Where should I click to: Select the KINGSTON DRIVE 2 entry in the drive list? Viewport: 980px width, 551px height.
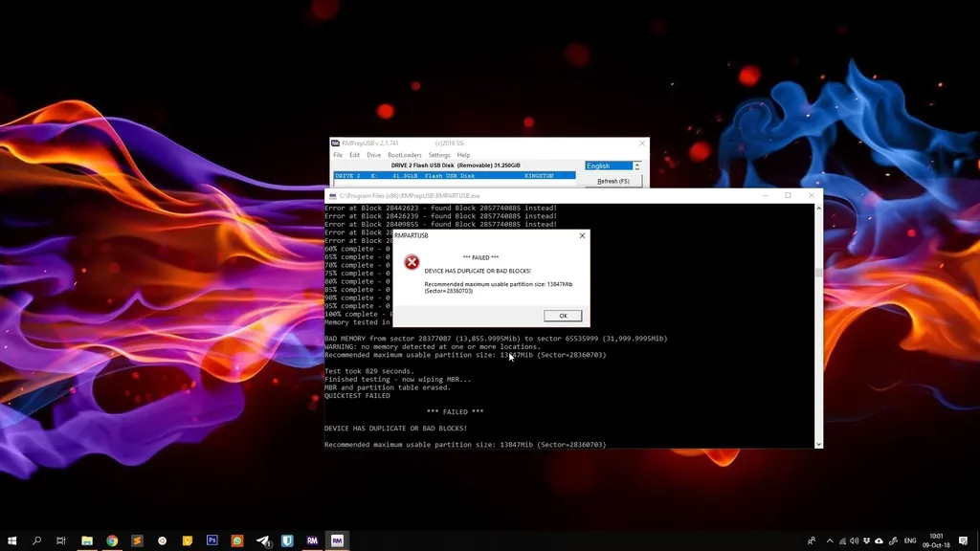450,175
